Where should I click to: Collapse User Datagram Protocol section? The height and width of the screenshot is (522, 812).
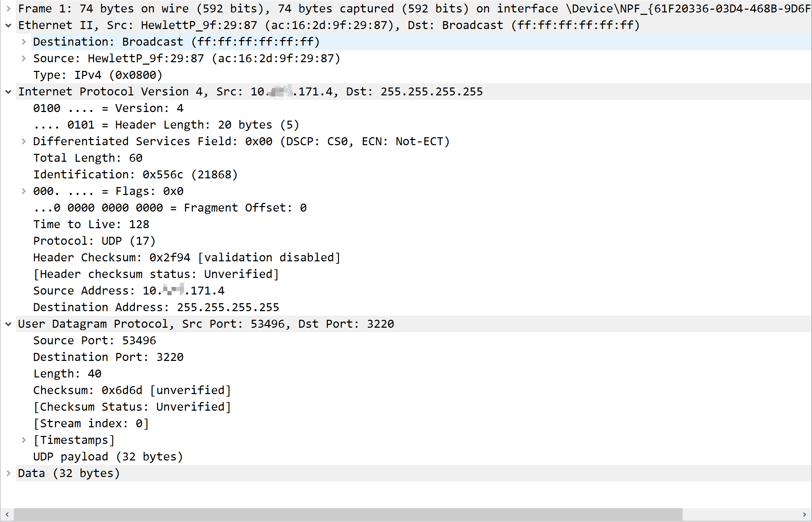pos(9,324)
